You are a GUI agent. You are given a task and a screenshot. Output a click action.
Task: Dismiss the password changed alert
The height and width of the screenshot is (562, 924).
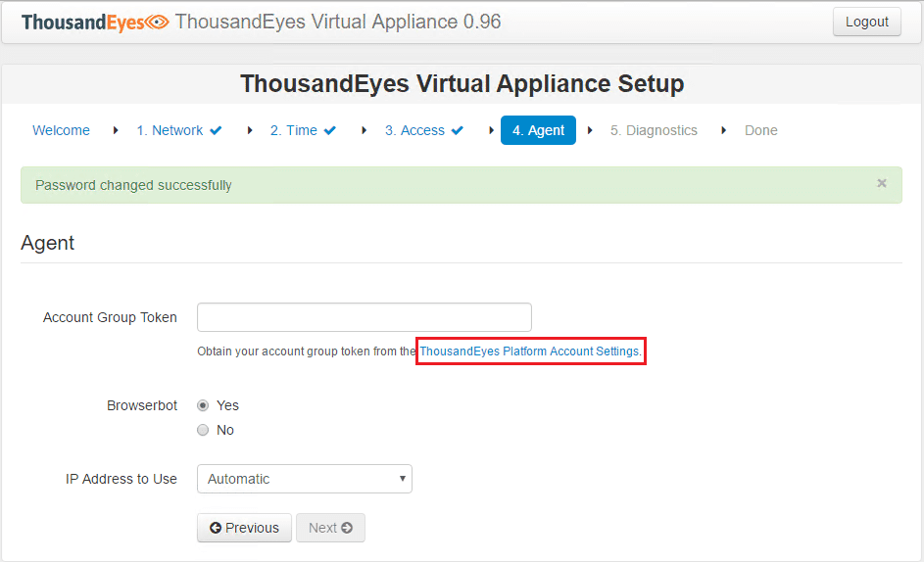[882, 183]
